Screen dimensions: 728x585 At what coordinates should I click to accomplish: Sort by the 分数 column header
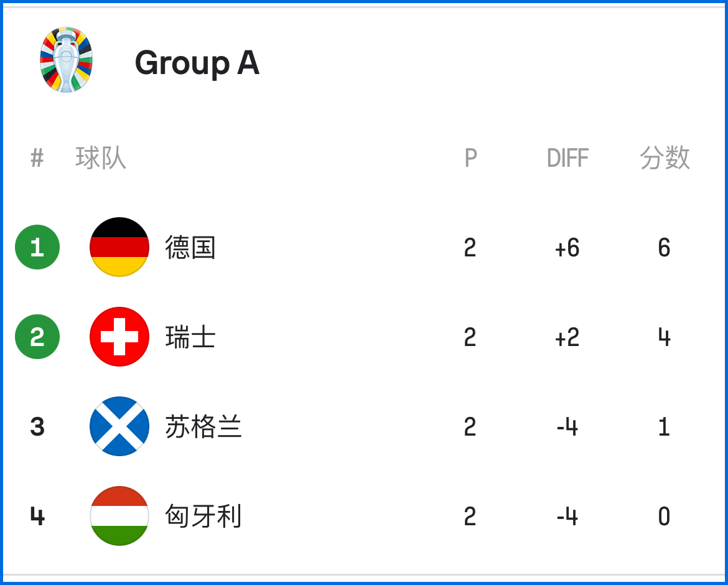tap(665, 158)
